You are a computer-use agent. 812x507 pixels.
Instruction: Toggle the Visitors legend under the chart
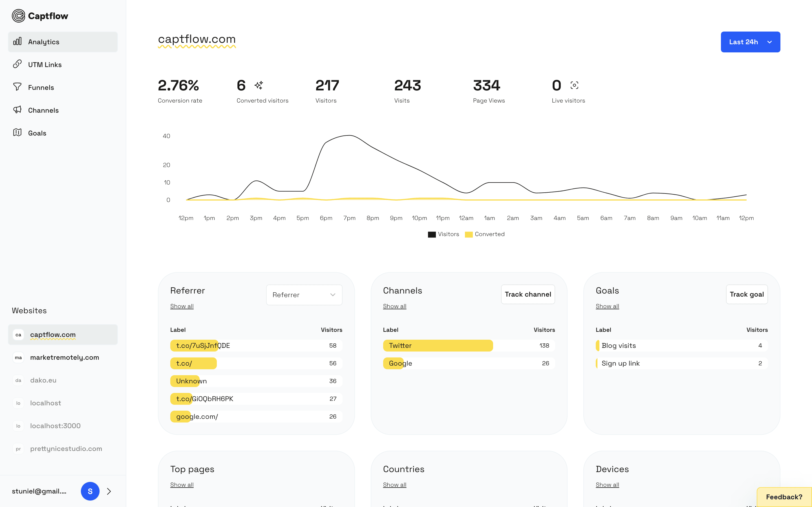(x=443, y=234)
